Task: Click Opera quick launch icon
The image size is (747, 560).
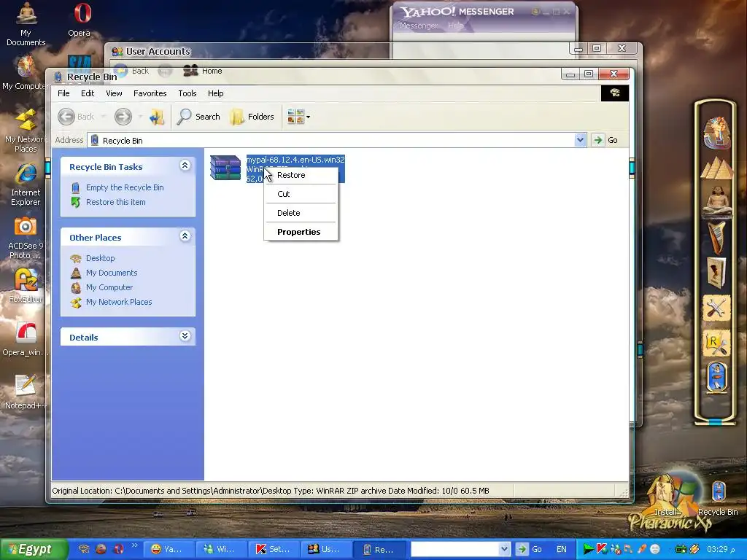Action: tap(119, 549)
